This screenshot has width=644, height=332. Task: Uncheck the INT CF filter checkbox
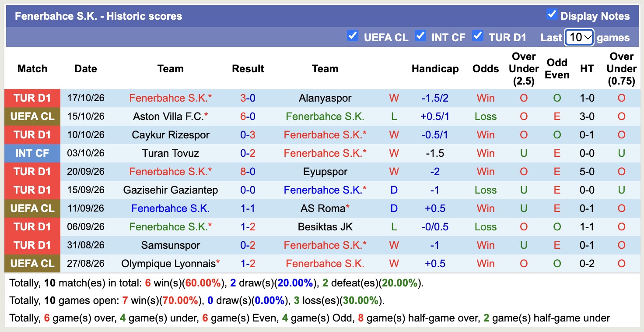(420, 35)
